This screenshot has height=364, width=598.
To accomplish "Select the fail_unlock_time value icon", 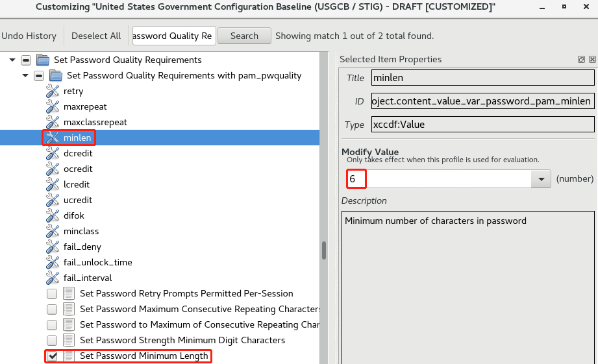I will pyautogui.click(x=53, y=263).
